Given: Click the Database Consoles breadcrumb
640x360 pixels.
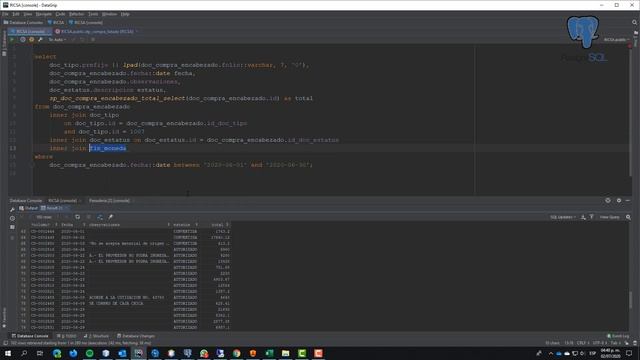Looking at the screenshot, I should (x=23, y=22).
